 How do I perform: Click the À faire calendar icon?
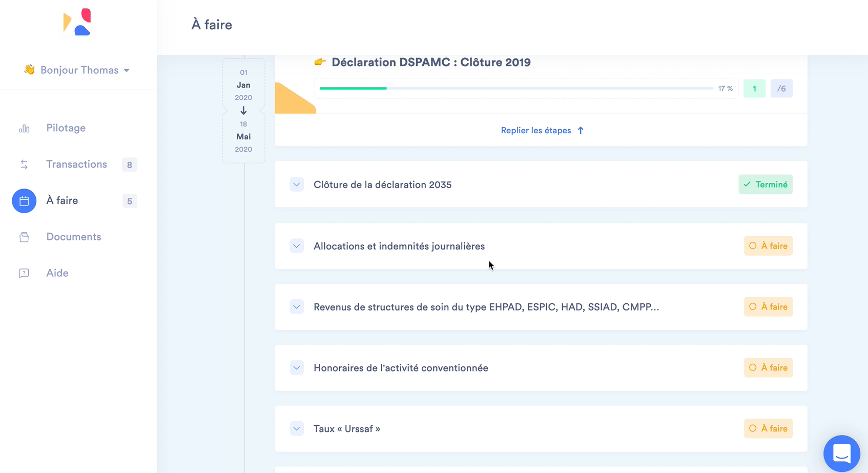click(24, 201)
